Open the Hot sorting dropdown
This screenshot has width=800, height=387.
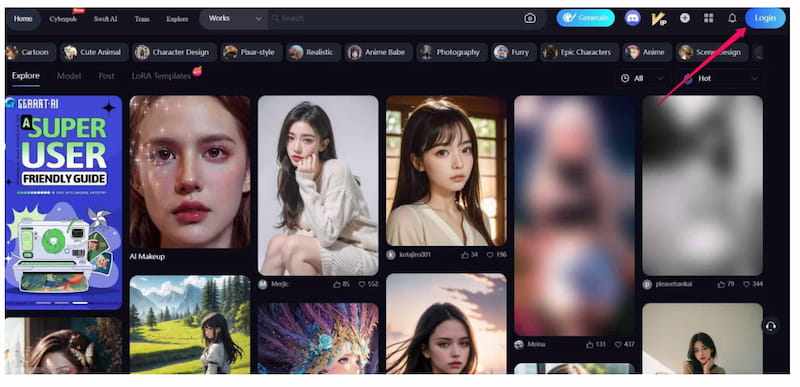719,79
